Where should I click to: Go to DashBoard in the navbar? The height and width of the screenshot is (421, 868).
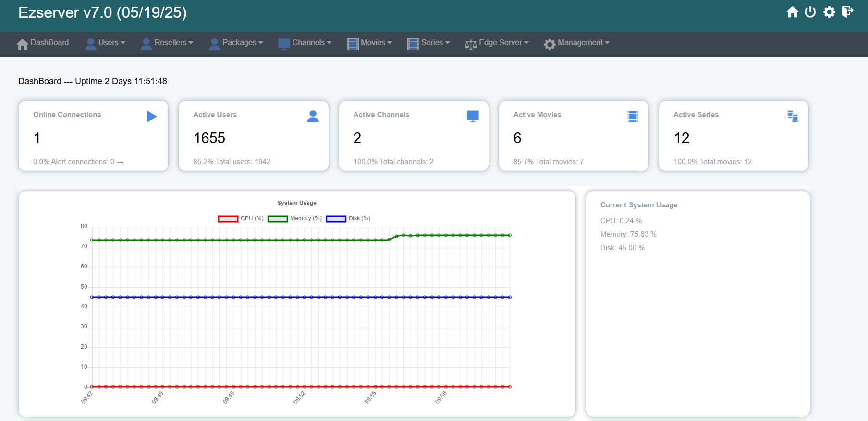point(43,43)
